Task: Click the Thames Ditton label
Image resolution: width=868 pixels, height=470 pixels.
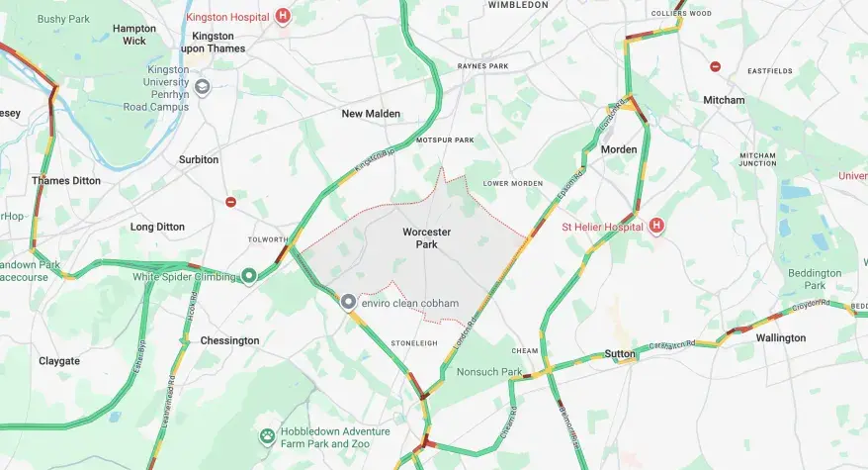Action: 66,181
